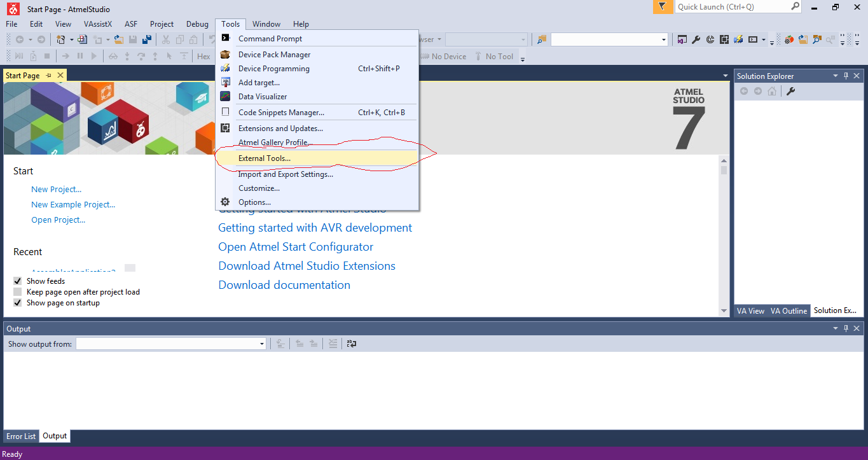Click the Extensions and Updates icon

(x=225, y=128)
